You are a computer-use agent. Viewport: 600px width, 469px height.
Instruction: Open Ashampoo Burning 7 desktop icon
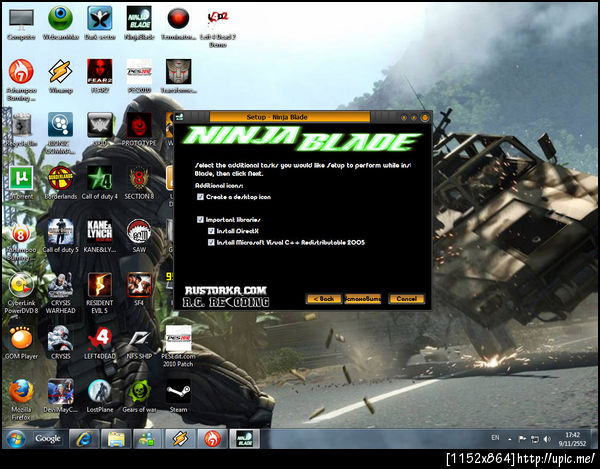(x=21, y=80)
